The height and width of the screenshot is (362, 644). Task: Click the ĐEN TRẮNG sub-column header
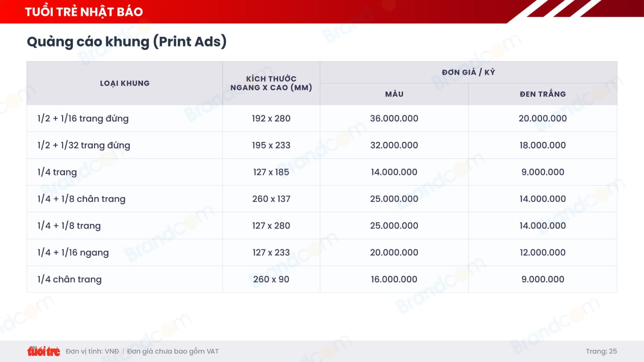pyautogui.click(x=542, y=94)
